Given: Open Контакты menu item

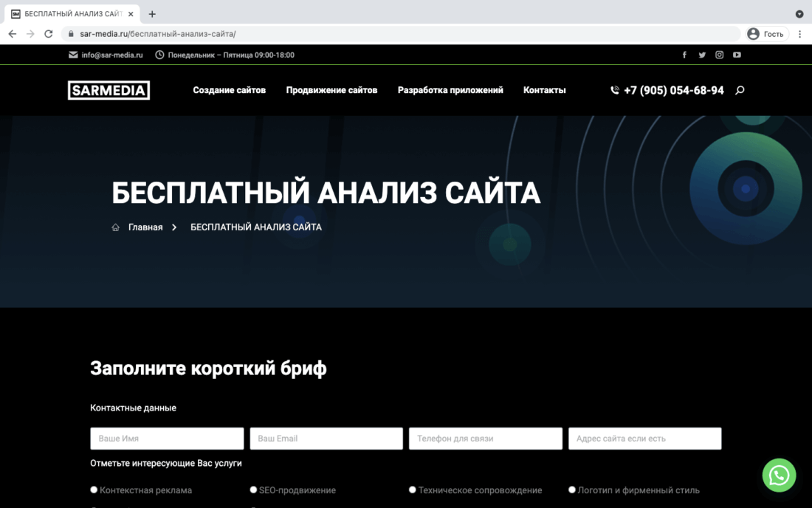Looking at the screenshot, I should pyautogui.click(x=544, y=90).
